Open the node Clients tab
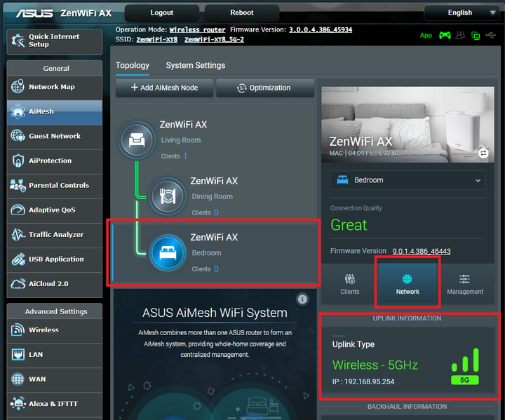Image resolution: width=505 pixels, height=420 pixels. 350,284
